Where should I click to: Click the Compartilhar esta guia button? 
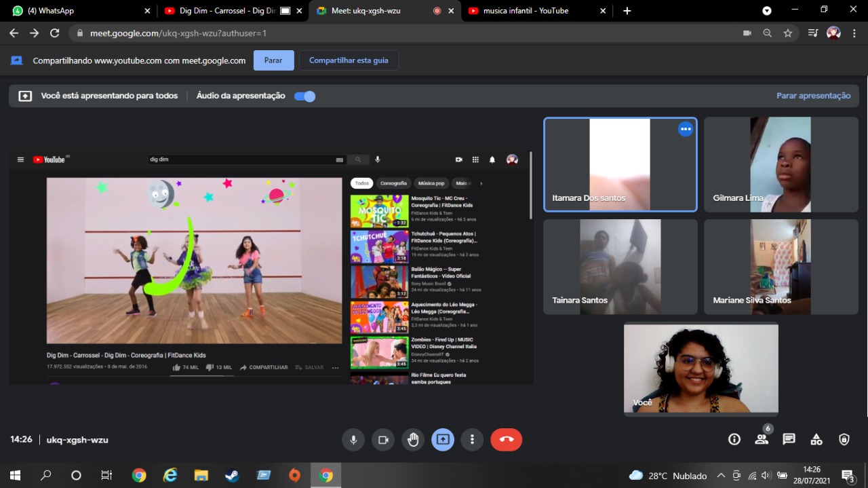[x=349, y=60]
